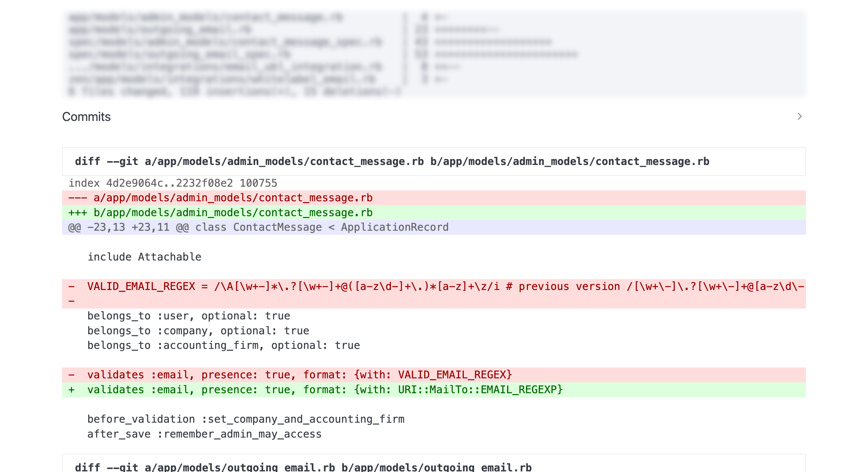Click the outgoing_email.rb diff header
The width and height of the screenshot is (868, 472).
(302, 467)
